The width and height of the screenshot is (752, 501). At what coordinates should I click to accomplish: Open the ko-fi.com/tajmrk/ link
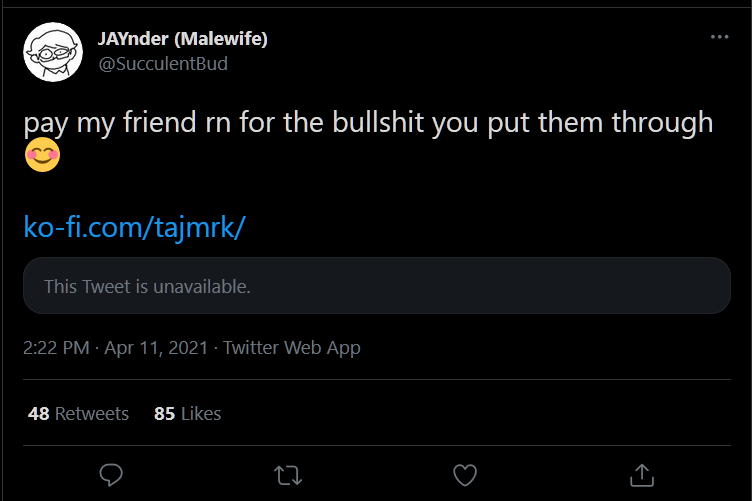135,227
